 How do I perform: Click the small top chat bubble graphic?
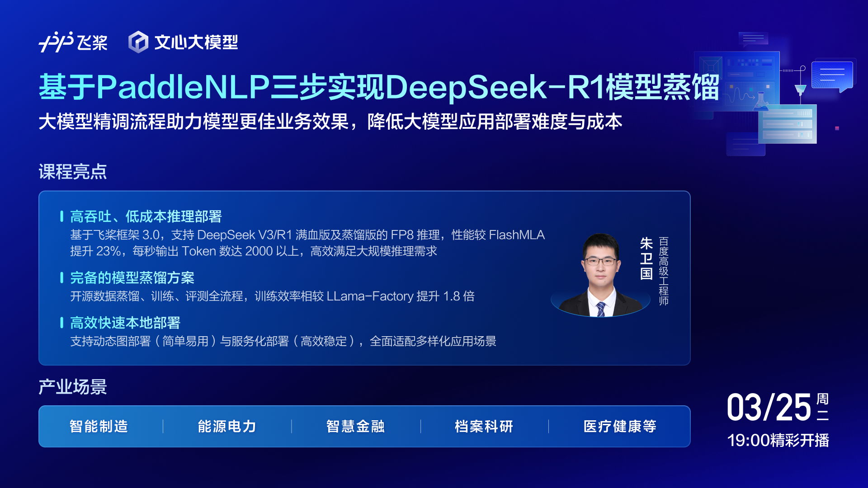pyautogui.click(x=753, y=39)
